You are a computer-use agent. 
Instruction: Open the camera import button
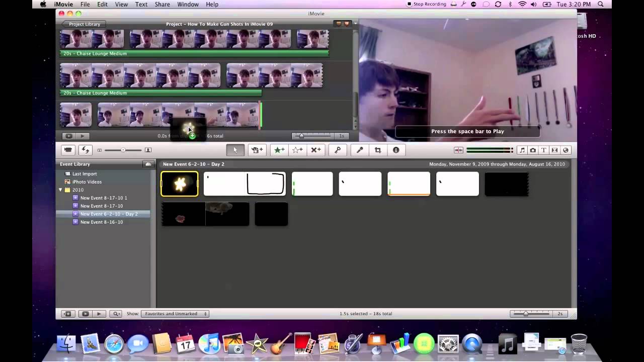pos(68,150)
